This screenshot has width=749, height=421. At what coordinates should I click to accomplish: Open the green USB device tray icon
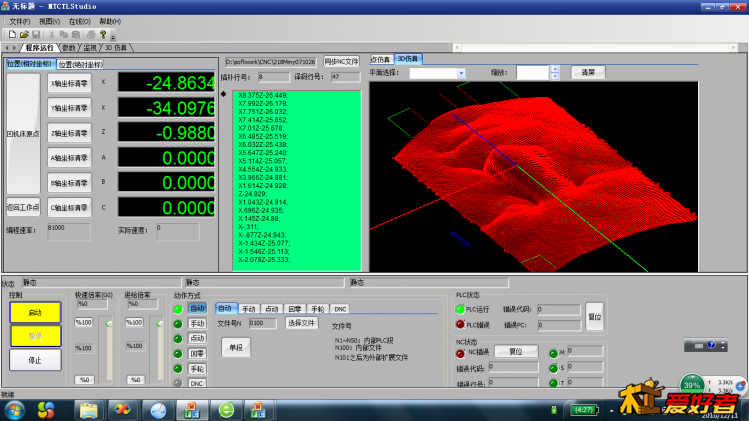[x=554, y=410]
